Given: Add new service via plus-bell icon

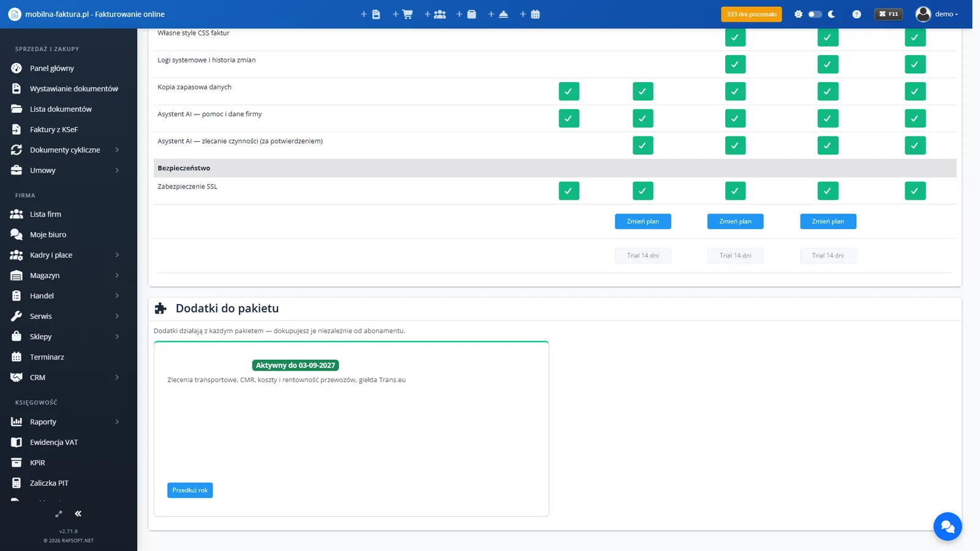Looking at the screenshot, I should coord(498,14).
